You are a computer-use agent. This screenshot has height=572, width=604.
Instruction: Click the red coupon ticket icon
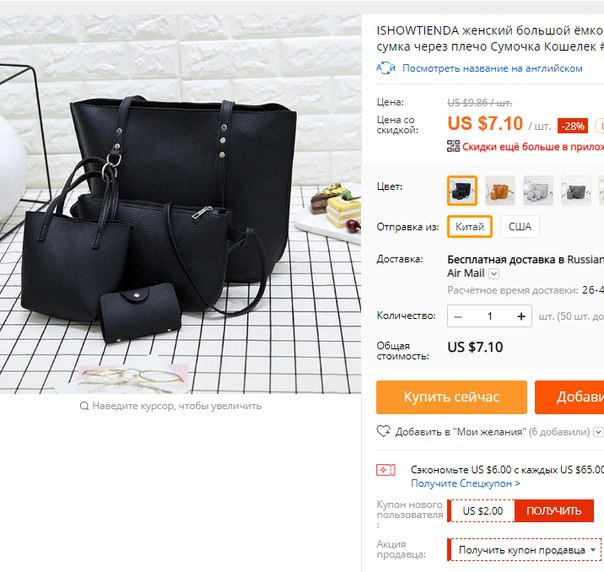[386, 470]
